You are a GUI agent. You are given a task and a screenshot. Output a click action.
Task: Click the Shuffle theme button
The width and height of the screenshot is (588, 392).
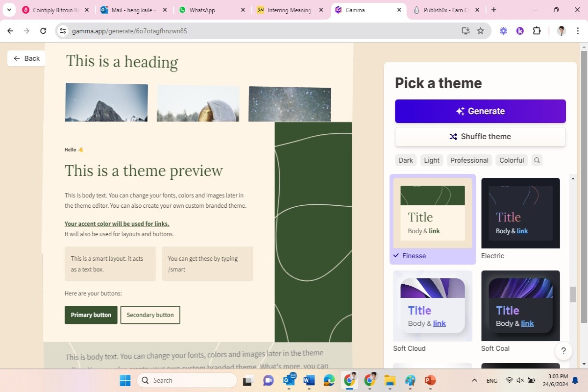pos(480,137)
